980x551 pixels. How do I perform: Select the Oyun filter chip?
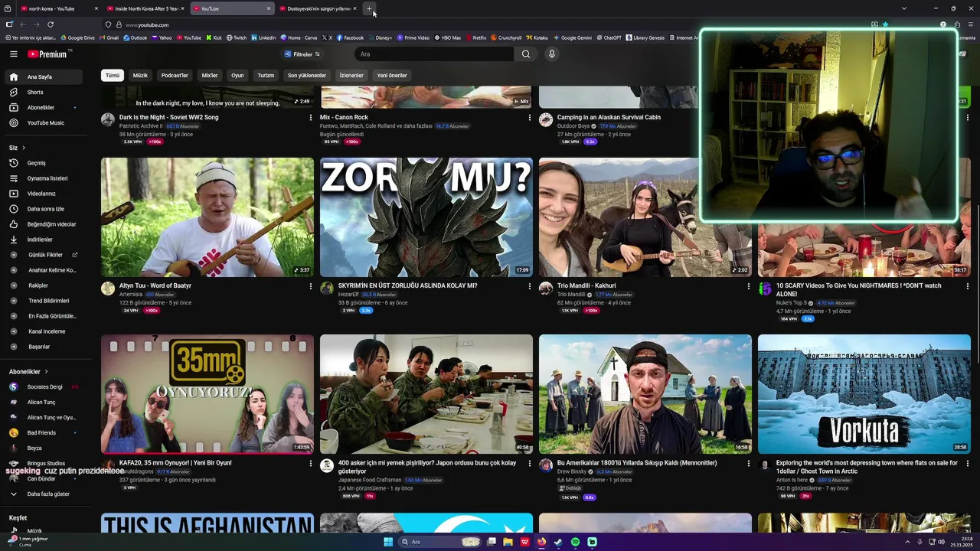click(x=237, y=75)
